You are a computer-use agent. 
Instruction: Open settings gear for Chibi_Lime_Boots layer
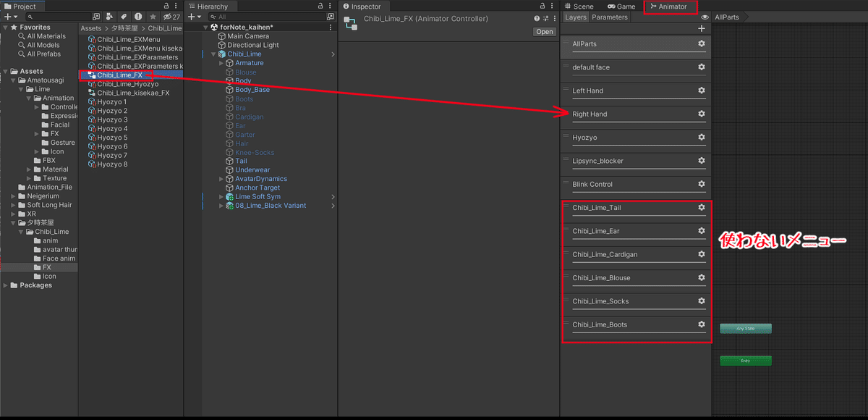tap(701, 324)
